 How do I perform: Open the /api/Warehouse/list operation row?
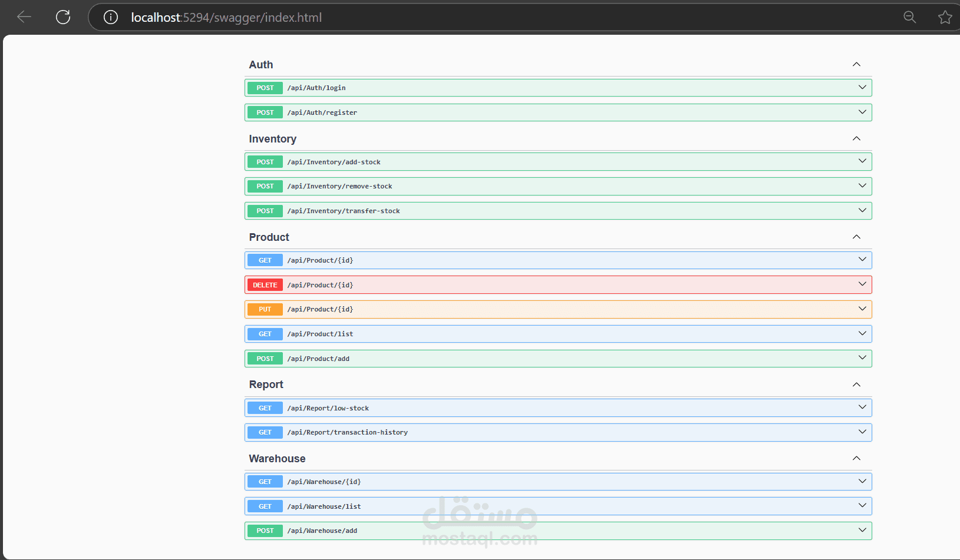tap(558, 505)
